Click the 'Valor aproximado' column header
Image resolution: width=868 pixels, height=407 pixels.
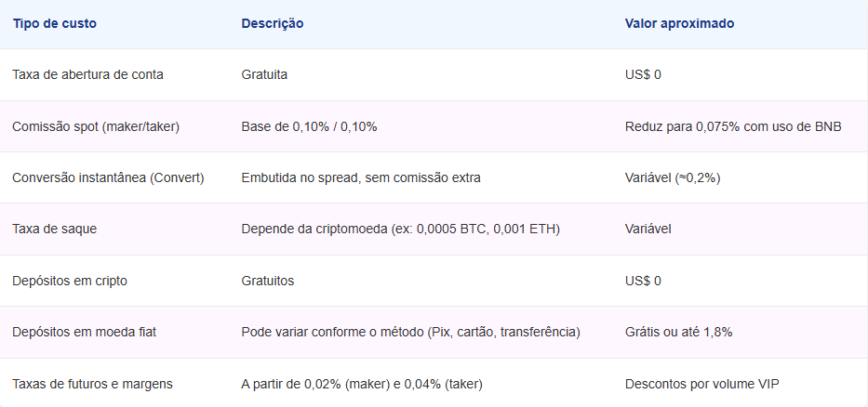(x=679, y=23)
